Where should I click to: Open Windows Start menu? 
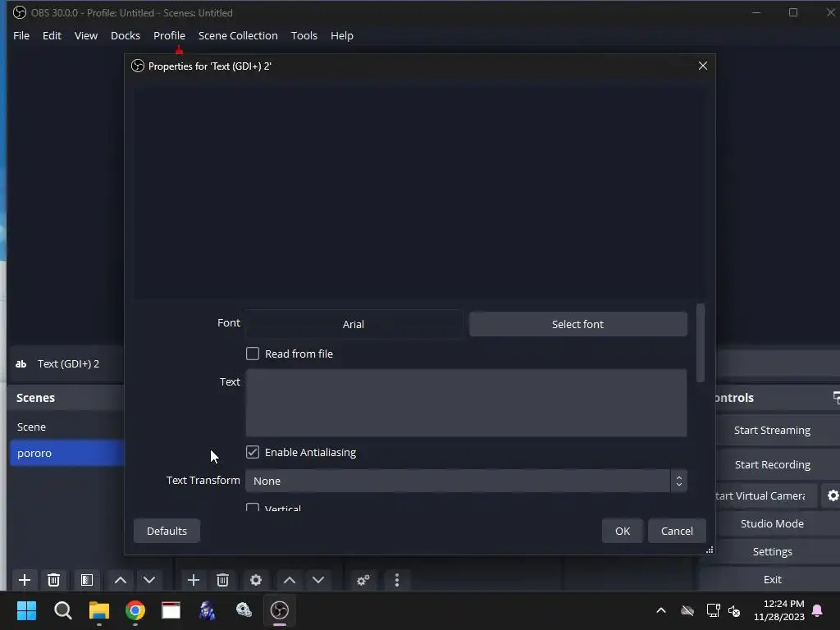pyautogui.click(x=26, y=610)
